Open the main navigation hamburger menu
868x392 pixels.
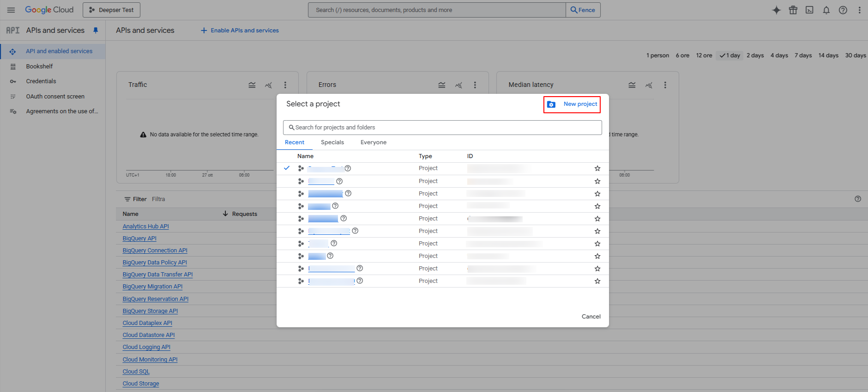click(11, 10)
